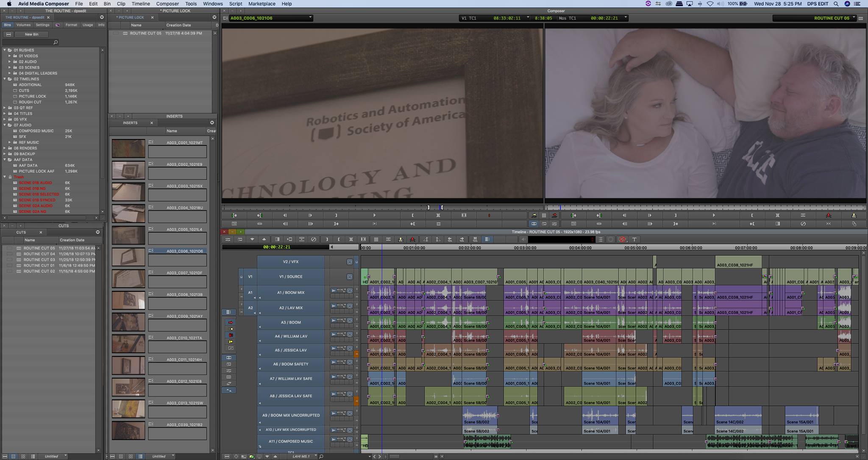Toggle the V1 record track selector
868x460 pixels.
point(291,277)
